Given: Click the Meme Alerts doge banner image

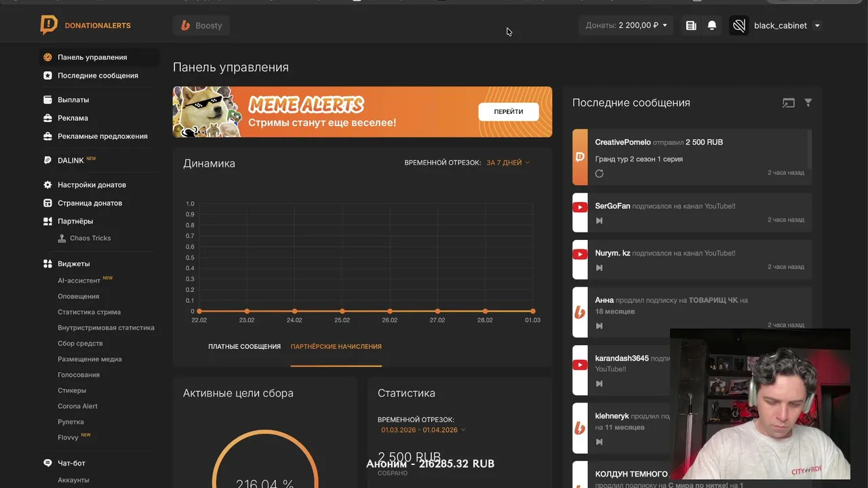Looking at the screenshot, I should (207, 112).
